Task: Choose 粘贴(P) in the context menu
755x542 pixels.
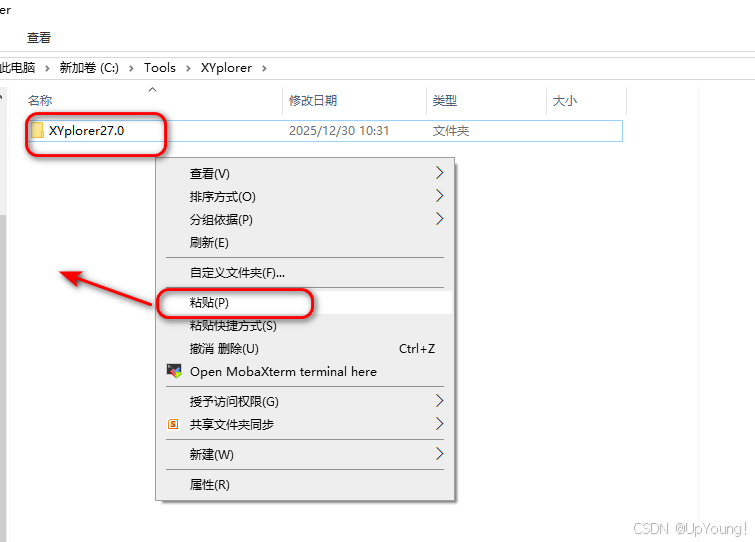Action: click(x=305, y=302)
